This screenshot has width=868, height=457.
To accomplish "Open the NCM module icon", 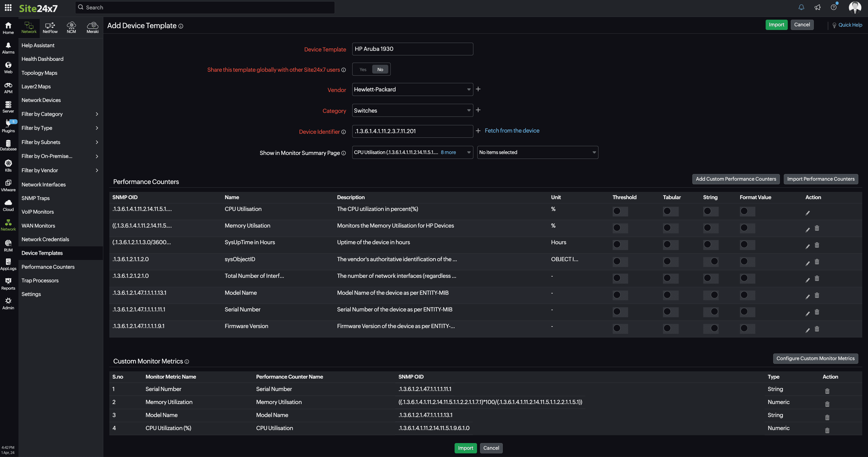I will (x=71, y=27).
